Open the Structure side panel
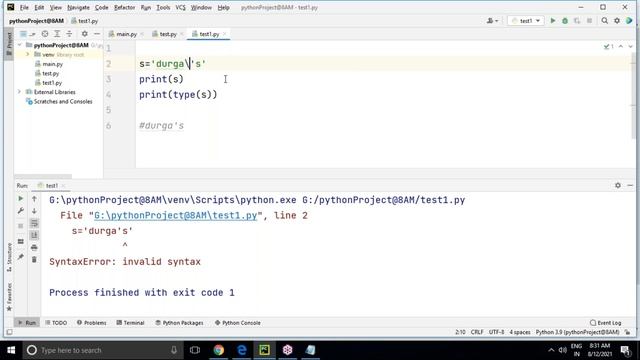Screen dimensions: 640x360 pos(9,257)
